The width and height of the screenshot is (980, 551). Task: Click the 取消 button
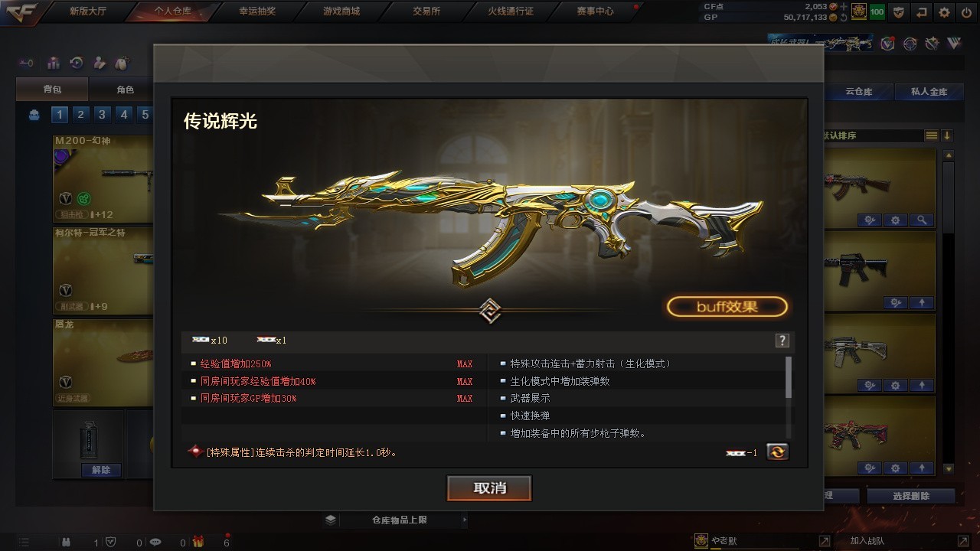point(489,488)
